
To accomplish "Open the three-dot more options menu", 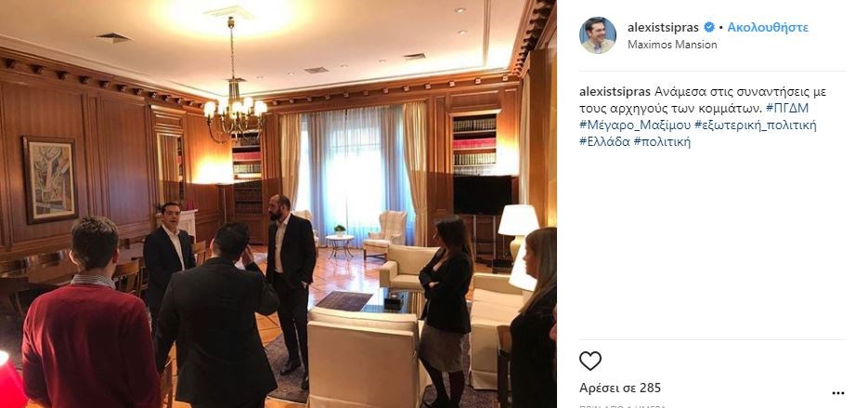I will pos(838,393).
